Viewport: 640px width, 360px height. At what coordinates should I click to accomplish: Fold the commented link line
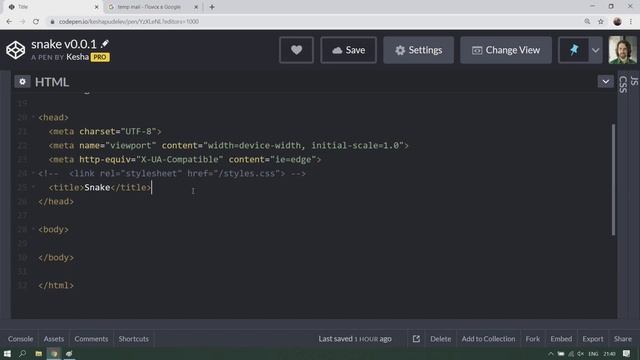[x=33, y=173]
